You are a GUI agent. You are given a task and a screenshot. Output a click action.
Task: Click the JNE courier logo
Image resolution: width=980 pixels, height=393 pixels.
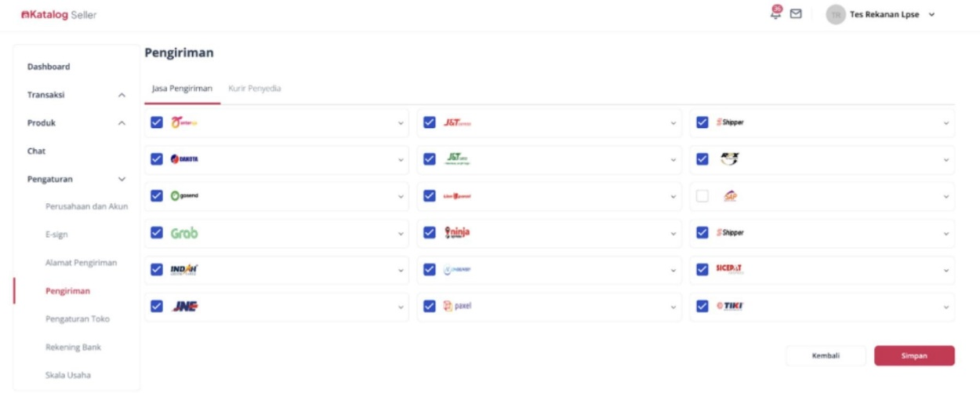click(x=184, y=306)
